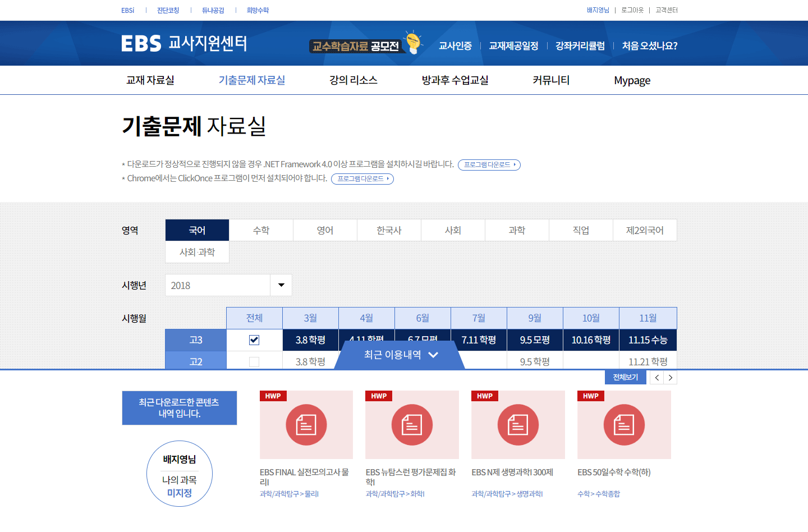The width and height of the screenshot is (808, 532).
Task: Open the 기출문제 자료실 menu
Action: pyautogui.click(x=252, y=80)
